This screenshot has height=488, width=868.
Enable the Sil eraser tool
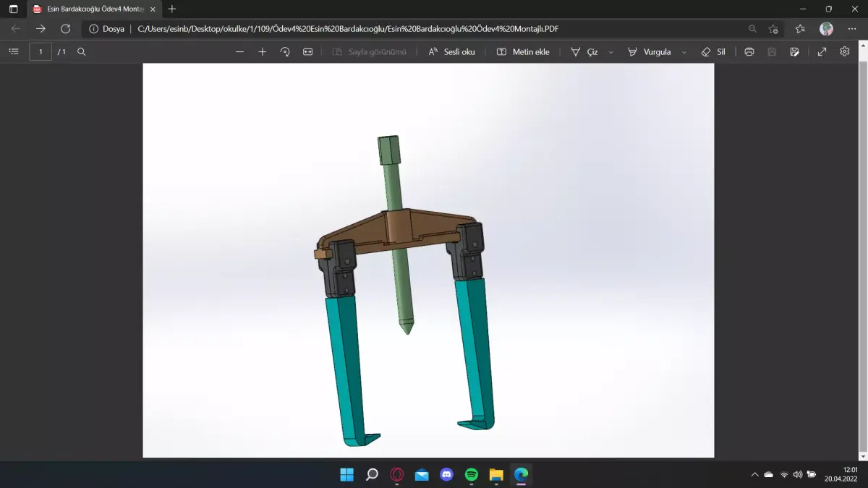pos(712,51)
